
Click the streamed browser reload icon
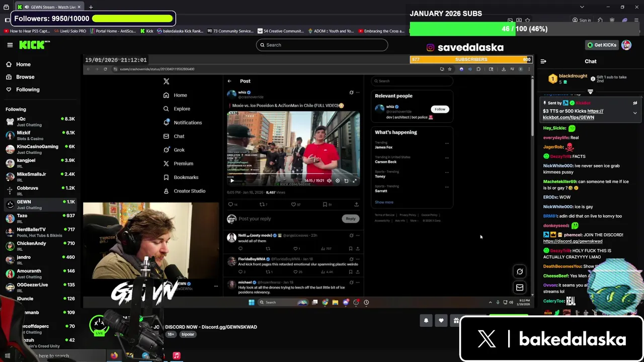105,69
